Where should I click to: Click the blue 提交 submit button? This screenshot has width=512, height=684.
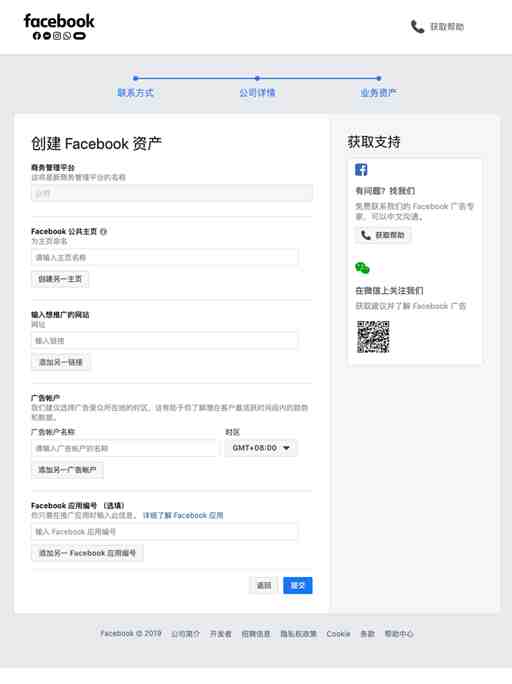coord(297,585)
